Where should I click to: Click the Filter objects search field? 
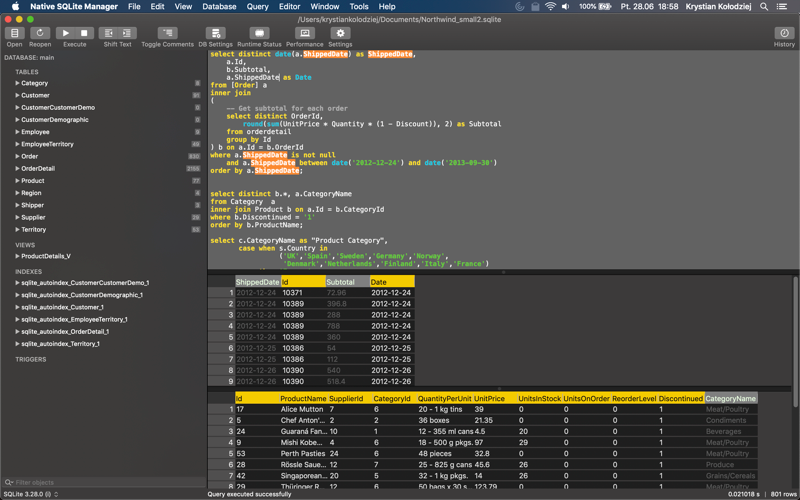click(100, 482)
